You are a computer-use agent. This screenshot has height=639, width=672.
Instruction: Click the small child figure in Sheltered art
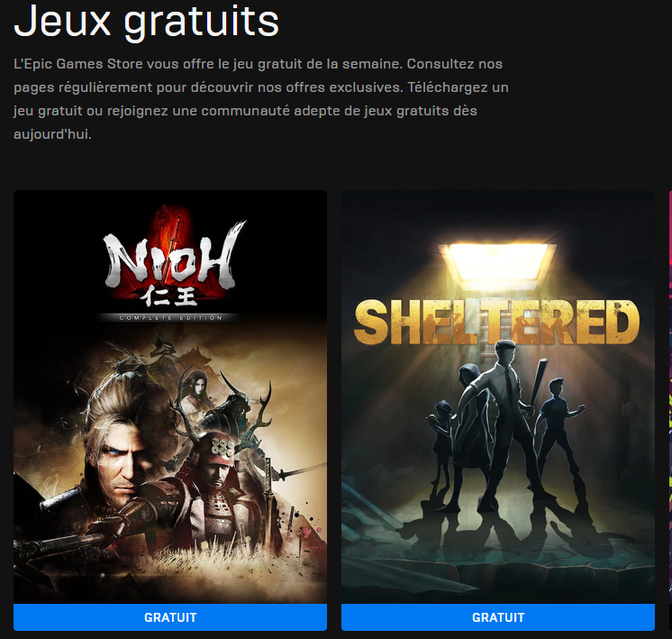(x=440, y=443)
